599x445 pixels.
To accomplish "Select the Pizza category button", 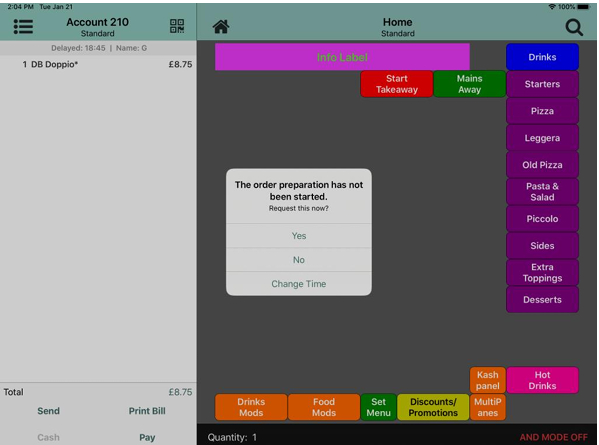I will coord(542,111).
